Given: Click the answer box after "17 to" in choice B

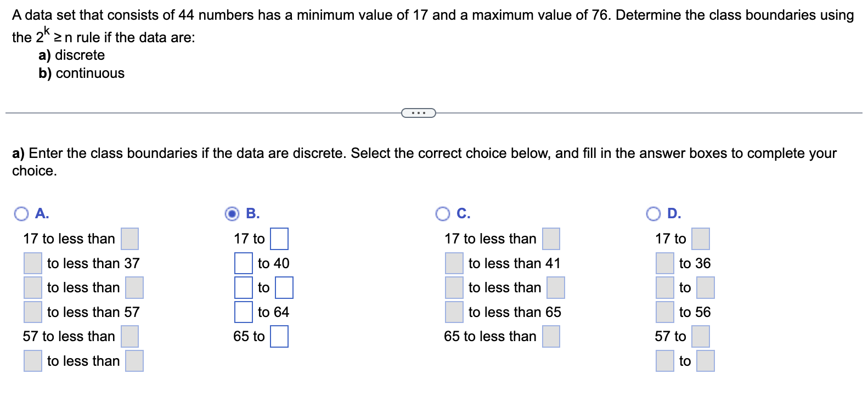Looking at the screenshot, I should tap(280, 239).
